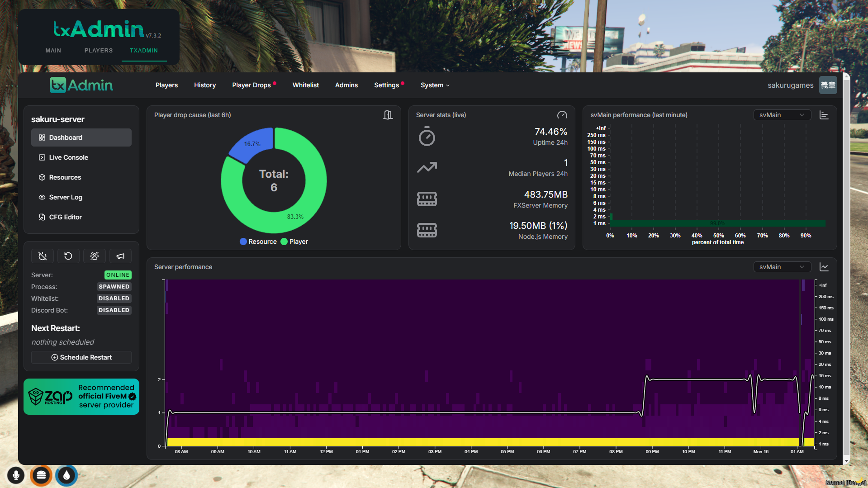868x488 pixels.
Task: Click the gauge icon in Server stats
Action: pos(562,115)
